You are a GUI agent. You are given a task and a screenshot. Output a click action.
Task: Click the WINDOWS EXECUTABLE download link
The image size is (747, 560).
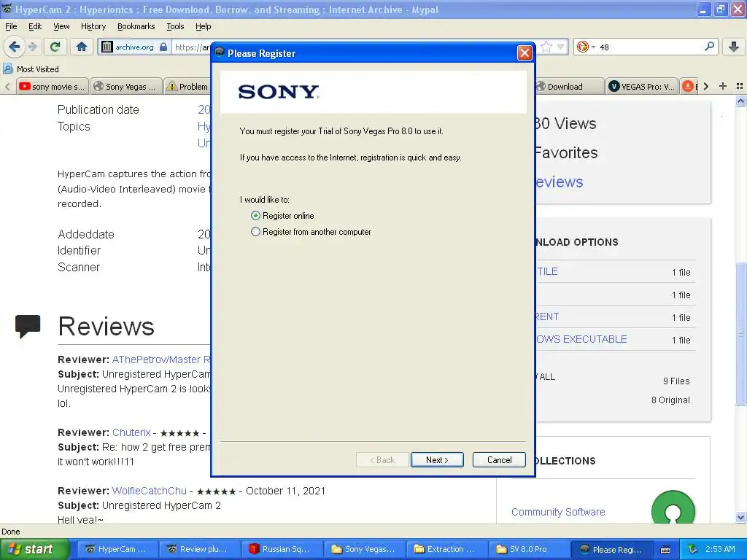pyautogui.click(x=581, y=339)
